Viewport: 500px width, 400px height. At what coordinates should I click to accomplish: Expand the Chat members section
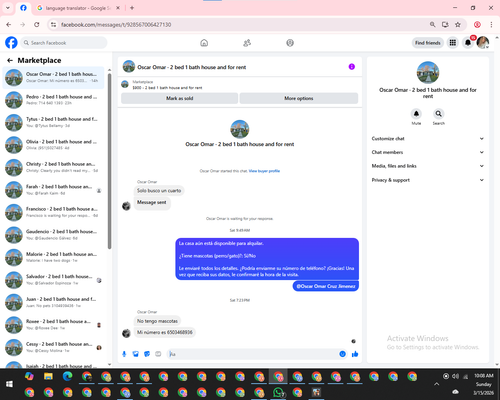(x=428, y=152)
